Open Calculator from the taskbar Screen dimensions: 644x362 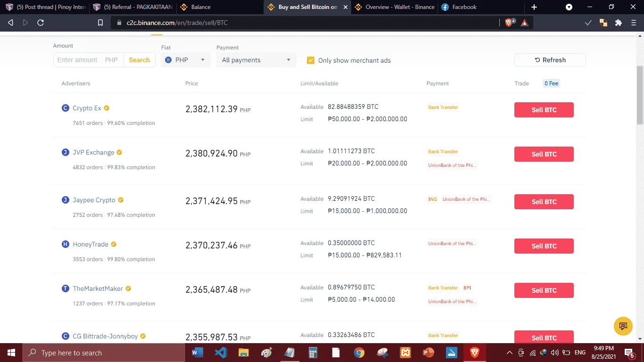click(313, 353)
